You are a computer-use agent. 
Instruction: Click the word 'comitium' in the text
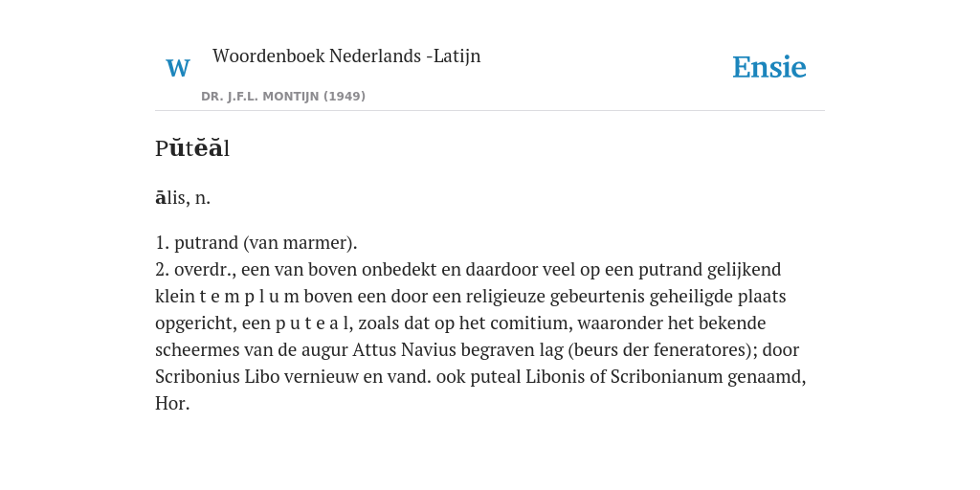(537, 323)
